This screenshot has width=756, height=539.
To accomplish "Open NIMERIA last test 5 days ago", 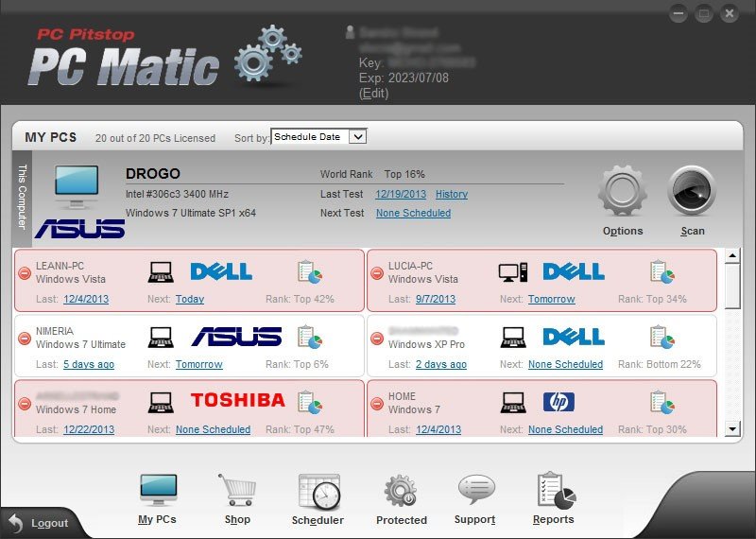I will [89, 364].
